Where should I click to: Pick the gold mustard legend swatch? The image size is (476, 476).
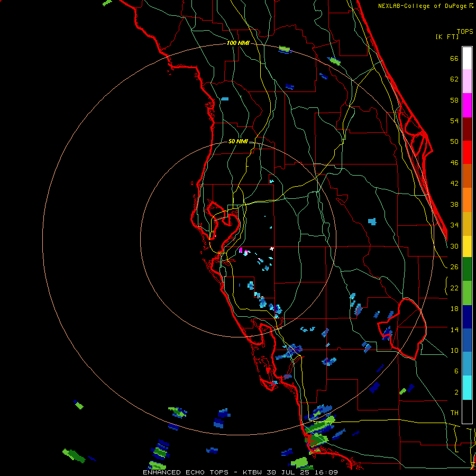467,224
